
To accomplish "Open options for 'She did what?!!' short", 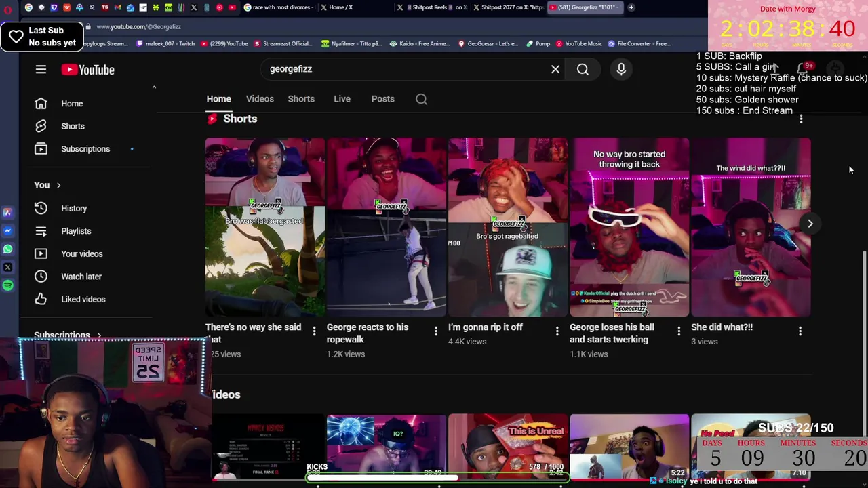I will point(800,331).
